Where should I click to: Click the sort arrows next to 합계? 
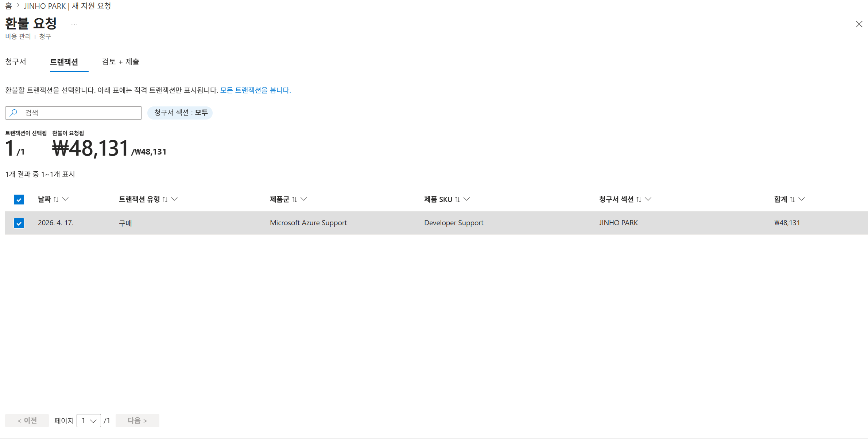click(792, 199)
